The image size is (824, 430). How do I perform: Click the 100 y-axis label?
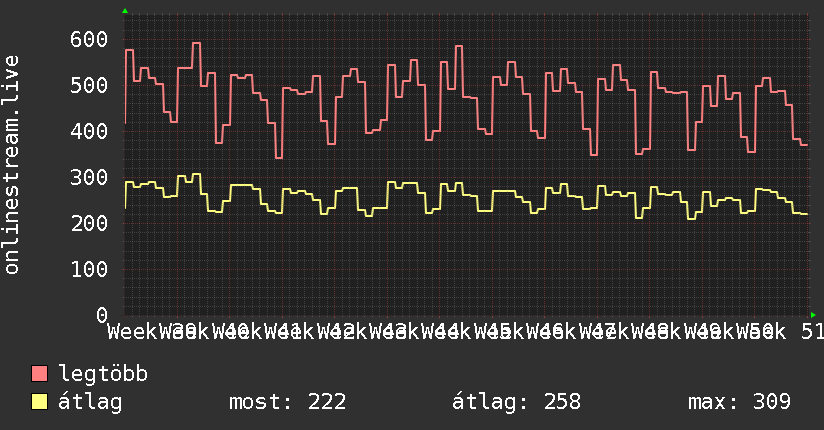tap(89, 269)
